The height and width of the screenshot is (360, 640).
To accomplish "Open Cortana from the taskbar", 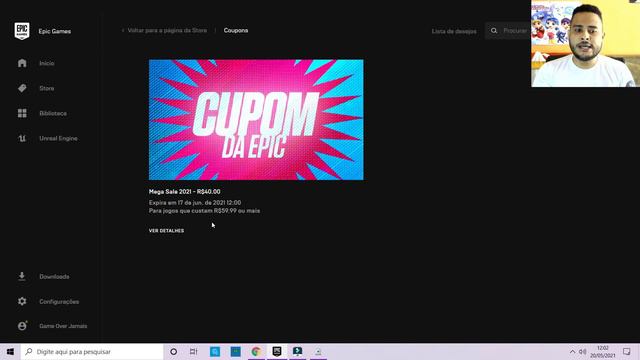I will point(173,351).
